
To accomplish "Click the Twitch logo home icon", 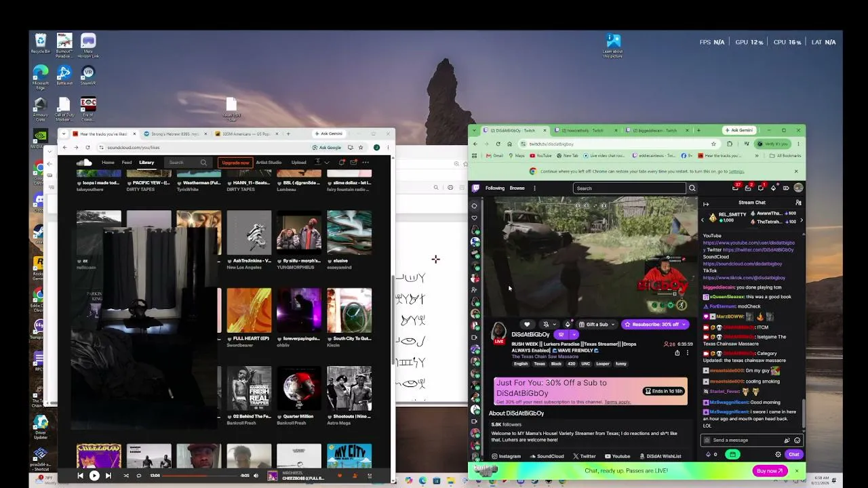I will (x=475, y=188).
